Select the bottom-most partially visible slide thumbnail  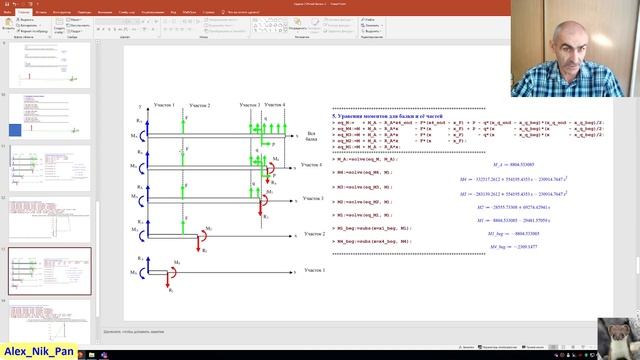click(x=50, y=322)
